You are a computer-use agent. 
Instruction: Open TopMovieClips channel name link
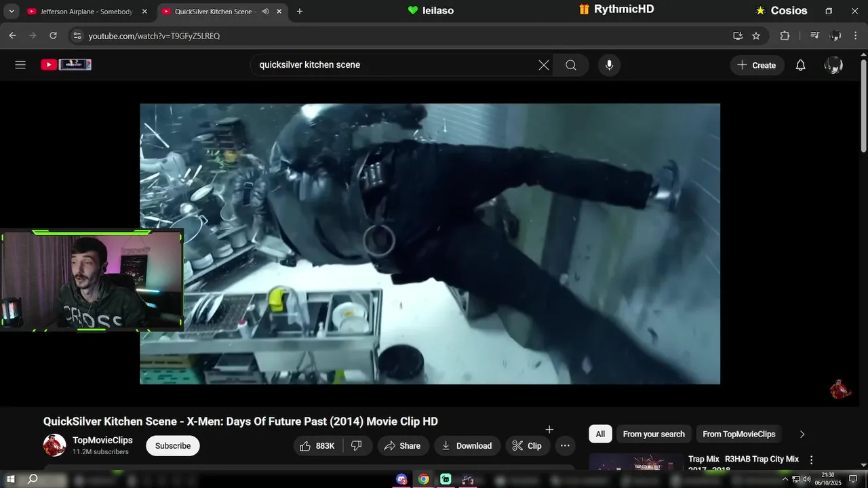102,440
